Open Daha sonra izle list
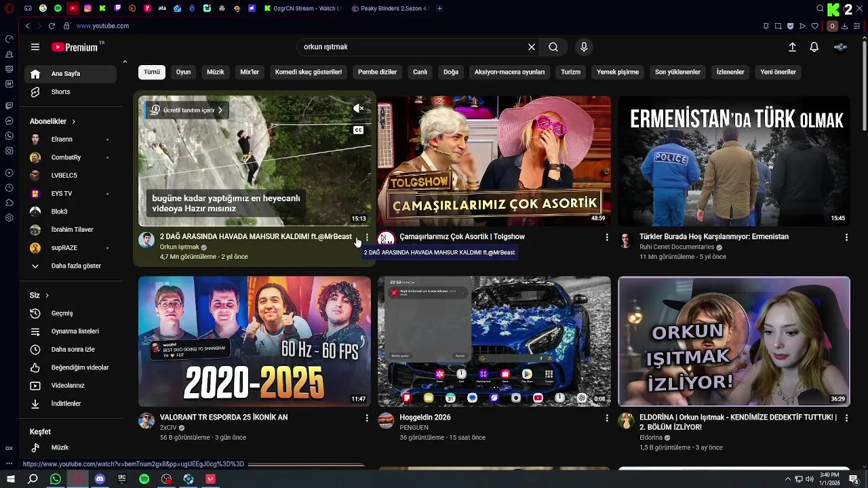The height and width of the screenshot is (488, 868). point(71,349)
